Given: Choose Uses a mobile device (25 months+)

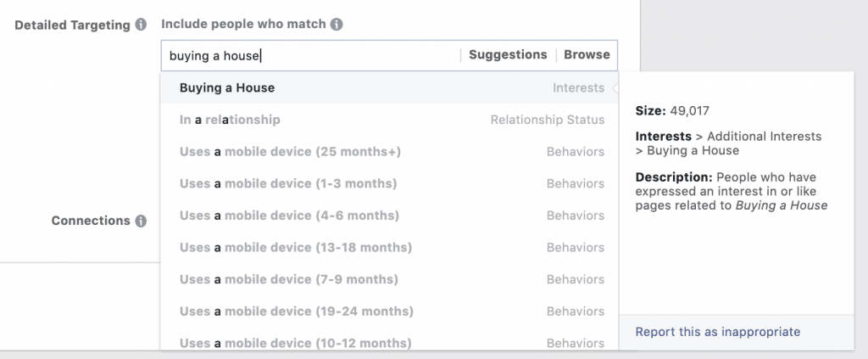Looking at the screenshot, I should (390, 152).
